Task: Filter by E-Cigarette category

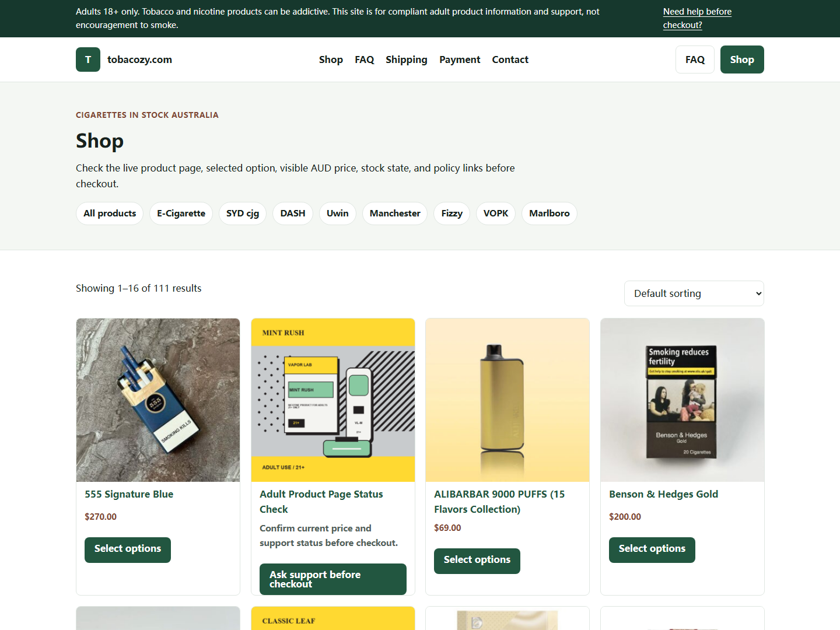Action: coord(181,213)
